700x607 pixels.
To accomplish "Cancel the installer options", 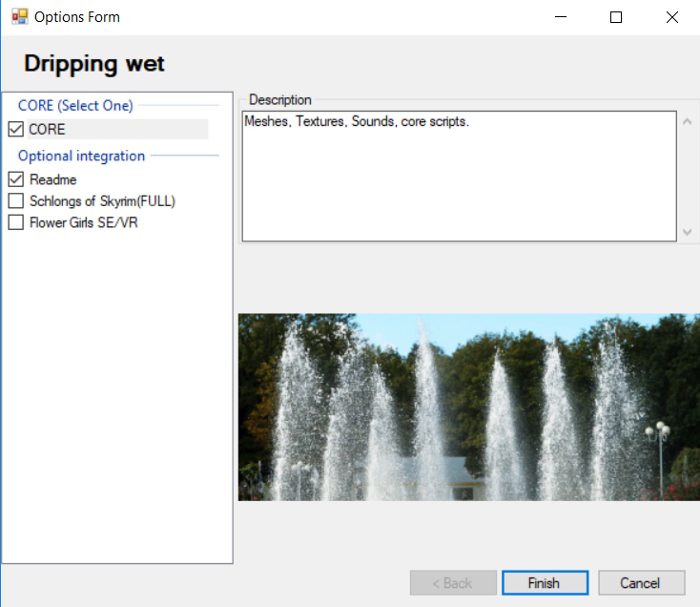I will [x=639, y=583].
